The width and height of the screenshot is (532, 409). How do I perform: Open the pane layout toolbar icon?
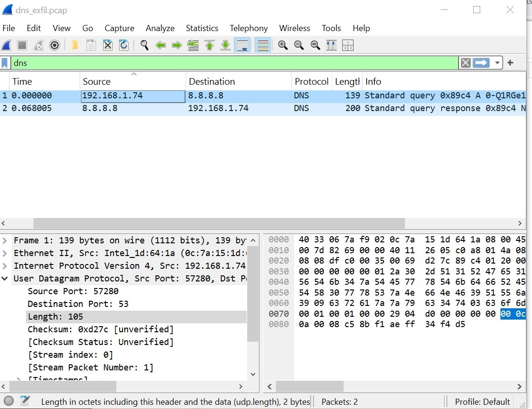[348, 45]
